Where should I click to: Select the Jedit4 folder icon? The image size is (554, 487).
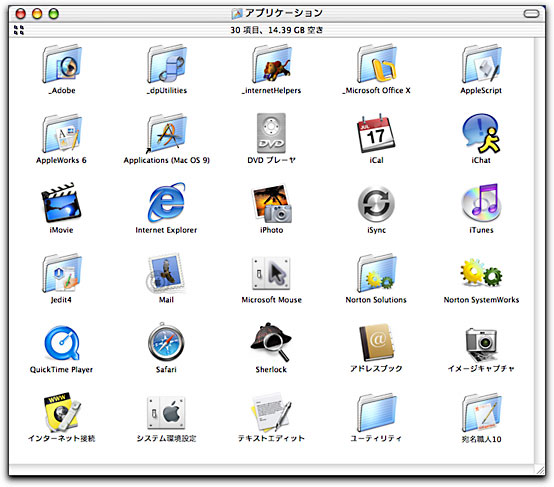62,273
